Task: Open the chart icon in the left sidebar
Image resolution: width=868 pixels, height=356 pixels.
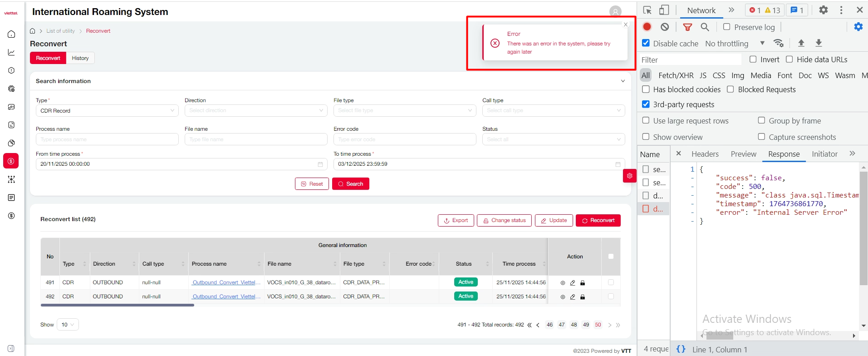Action: coord(11,52)
